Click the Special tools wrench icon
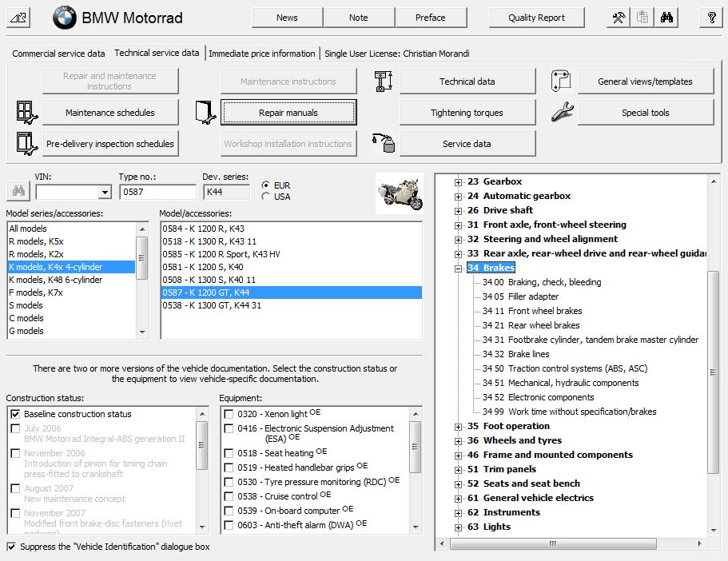The image size is (728, 561). [x=563, y=112]
